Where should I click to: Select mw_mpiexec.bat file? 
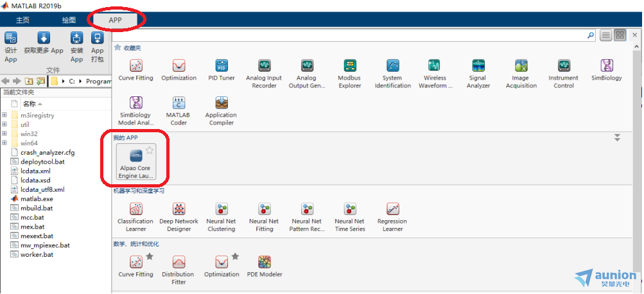click(x=45, y=245)
